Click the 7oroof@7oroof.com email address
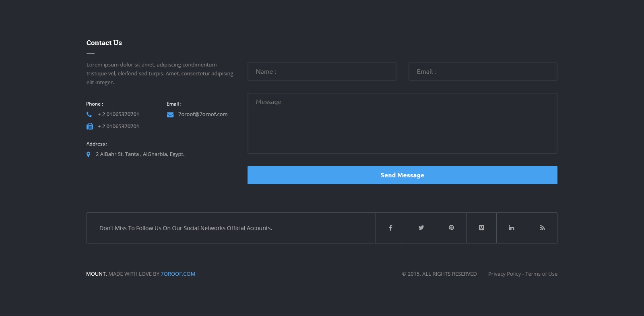The width and height of the screenshot is (644, 316). click(203, 114)
